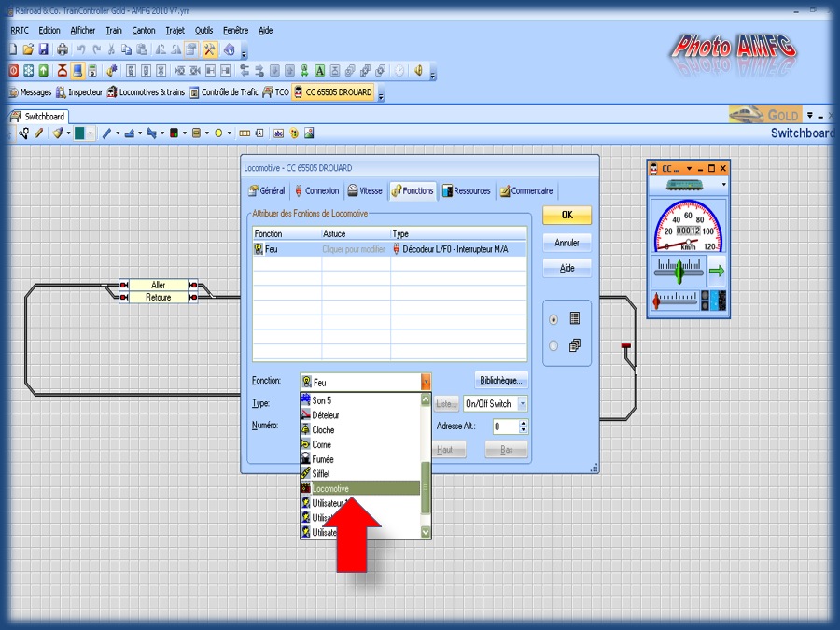
Task: Open the On/Off Switch type dropdown
Action: (x=523, y=403)
